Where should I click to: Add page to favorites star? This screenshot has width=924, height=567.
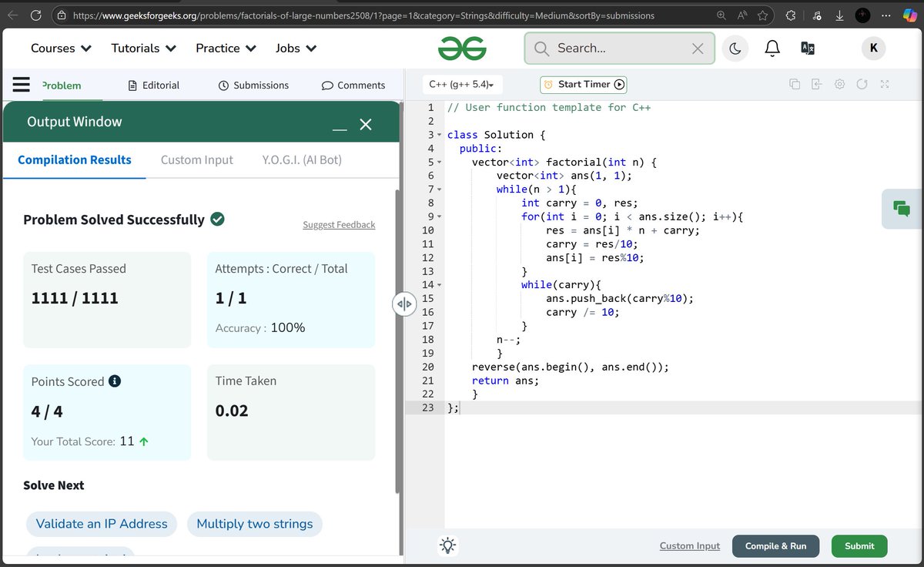coord(763,15)
